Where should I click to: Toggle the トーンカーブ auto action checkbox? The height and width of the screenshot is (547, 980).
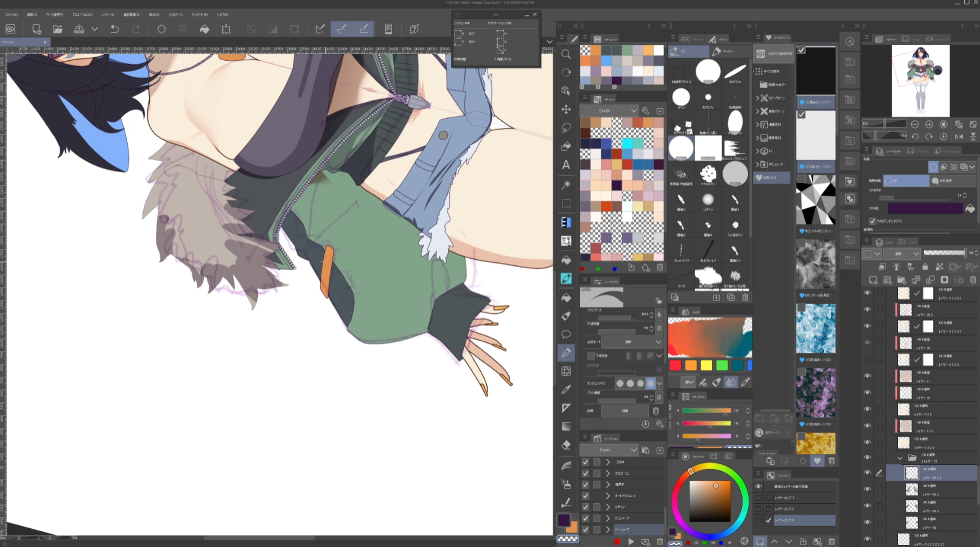[x=586, y=529]
